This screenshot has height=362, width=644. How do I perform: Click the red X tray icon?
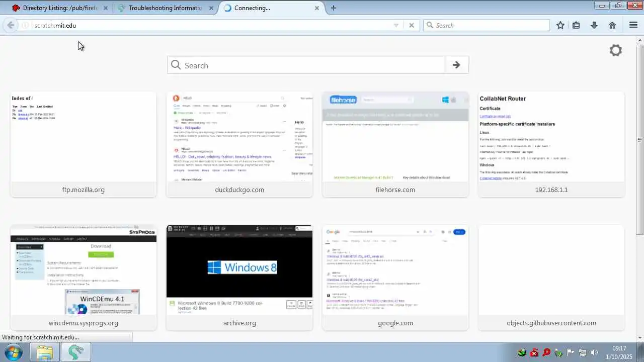[534, 352]
